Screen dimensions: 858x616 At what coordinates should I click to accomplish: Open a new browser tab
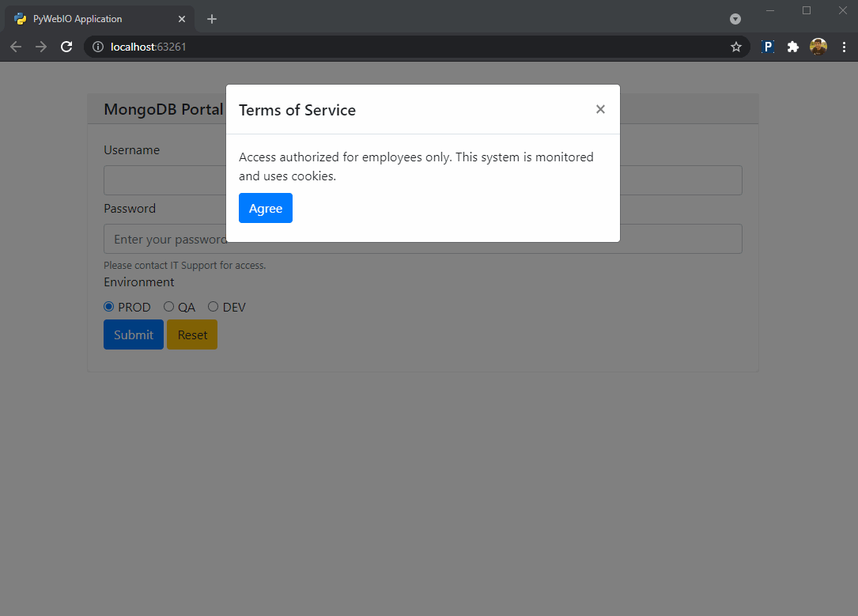pyautogui.click(x=212, y=19)
